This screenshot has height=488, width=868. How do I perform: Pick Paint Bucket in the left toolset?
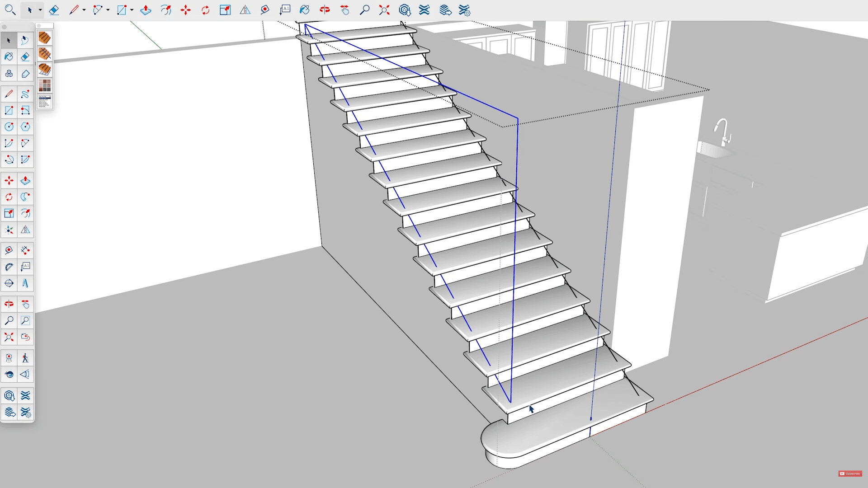click(x=9, y=56)
